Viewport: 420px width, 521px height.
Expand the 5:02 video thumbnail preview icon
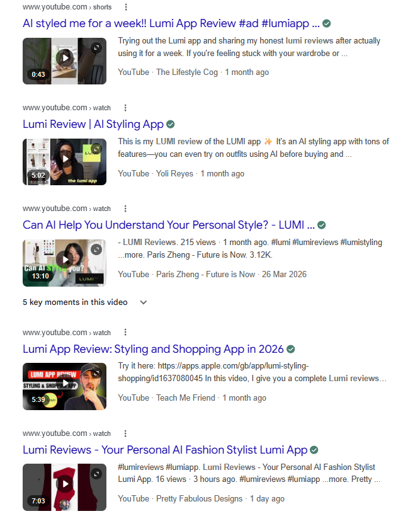tap(96, 149)
